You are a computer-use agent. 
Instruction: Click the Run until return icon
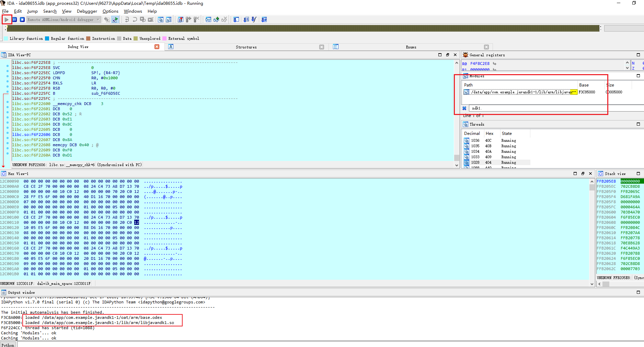pos(142,20)
